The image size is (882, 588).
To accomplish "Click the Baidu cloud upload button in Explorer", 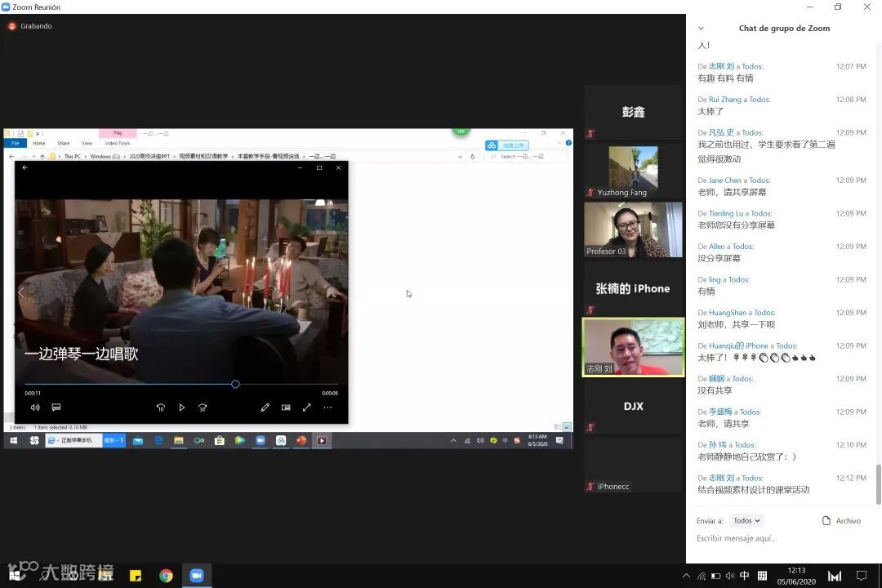I will 507,145.
